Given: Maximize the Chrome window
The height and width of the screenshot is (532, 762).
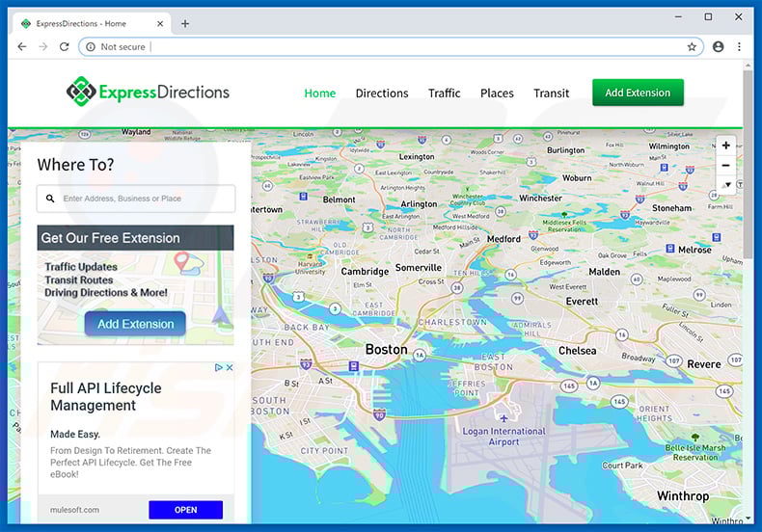Looking at the screenshot, I should [708, 17].
